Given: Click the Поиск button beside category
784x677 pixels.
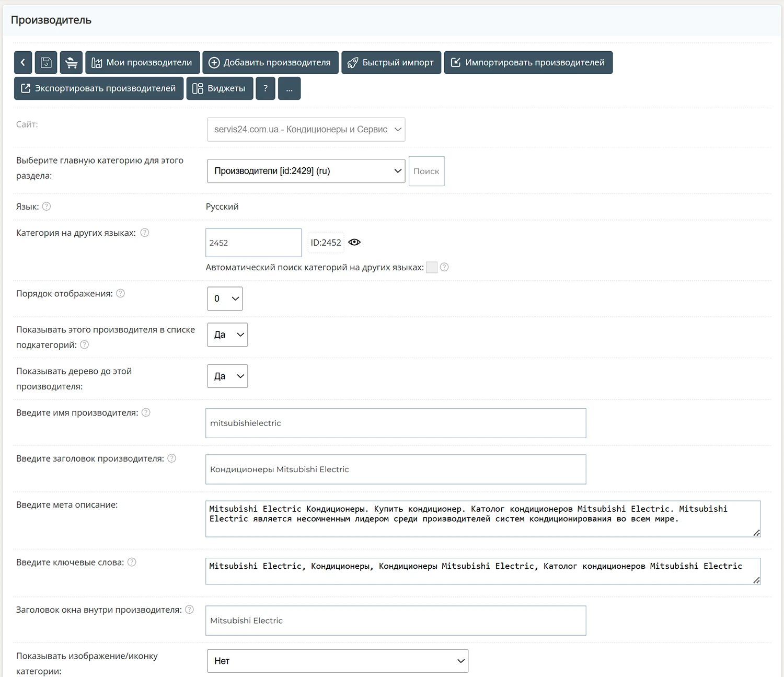Looking at the screenshot, I should (426, 171).
